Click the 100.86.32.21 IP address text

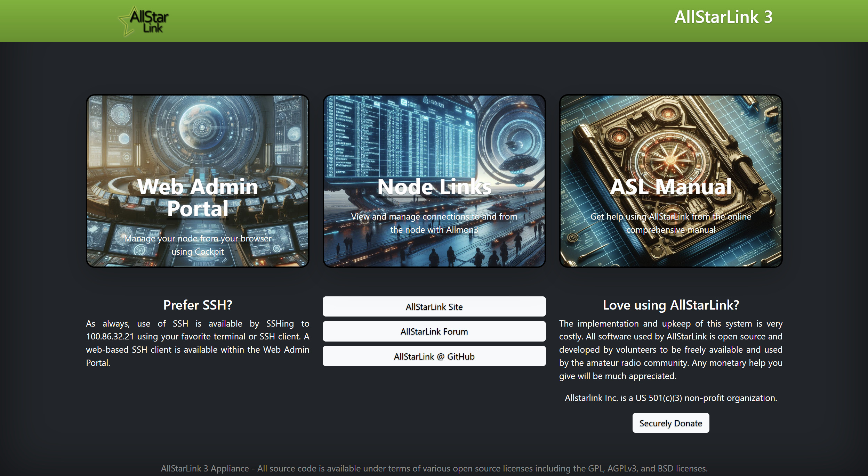tap(110, 337)
